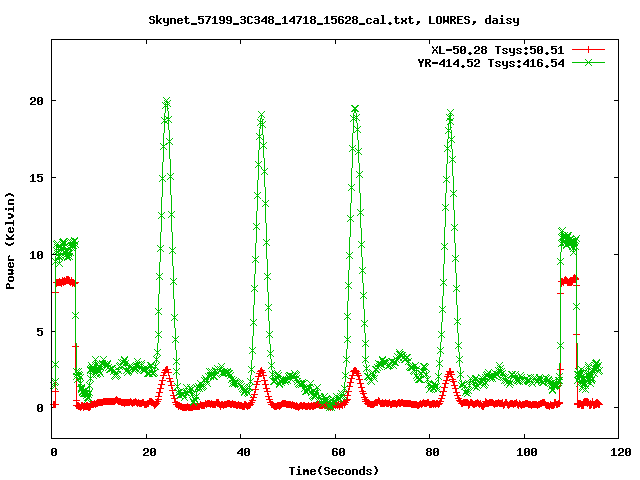This screenshot has width=640, height=480.
Task: Click the y-axis tick label 10
Action: 36,255
